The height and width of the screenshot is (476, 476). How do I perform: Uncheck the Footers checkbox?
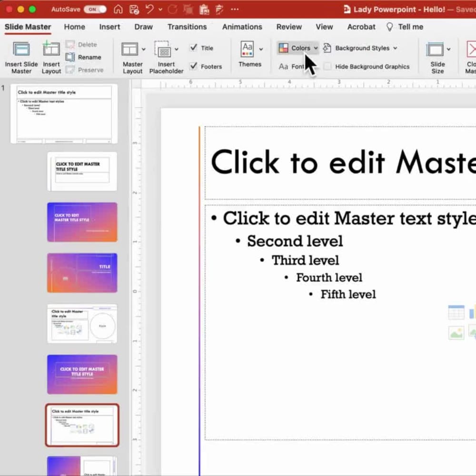pos(194,66)
